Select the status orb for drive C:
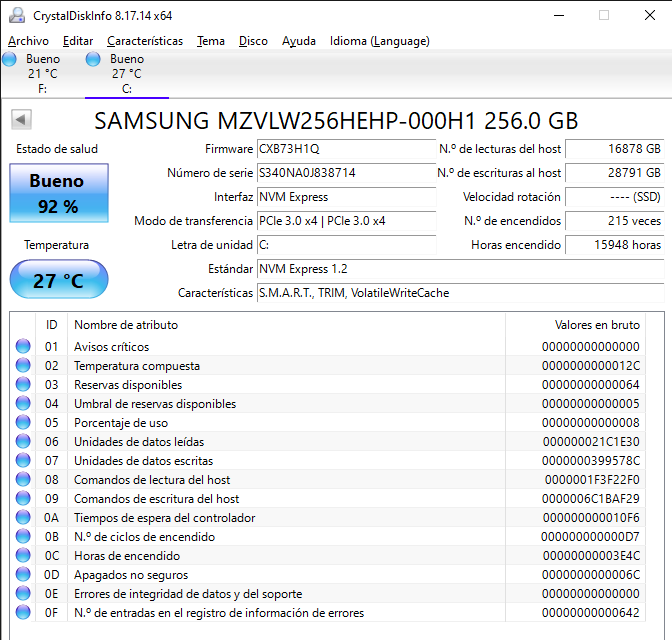 94,60
